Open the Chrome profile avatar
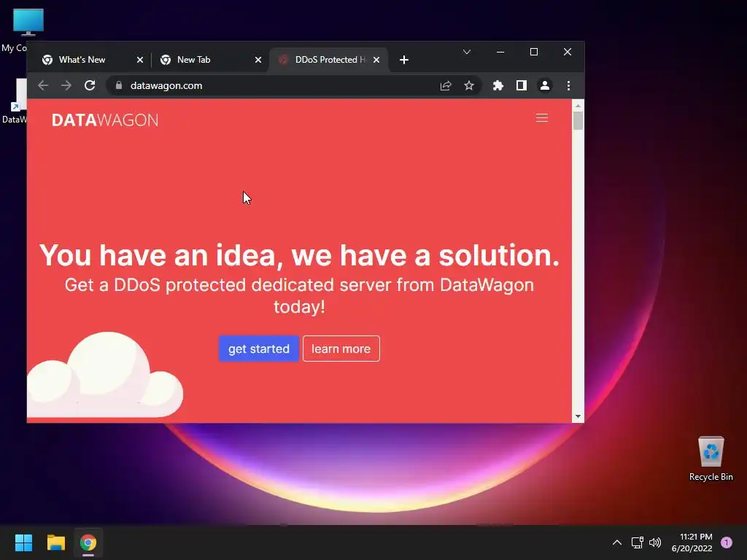The image size is (747, 560). pos(544,86)
